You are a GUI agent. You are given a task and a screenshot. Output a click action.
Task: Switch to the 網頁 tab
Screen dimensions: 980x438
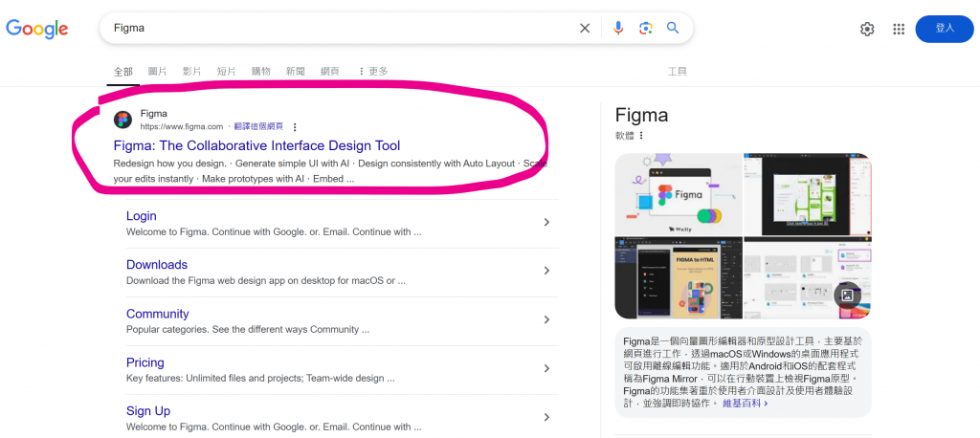coord(330,71)
